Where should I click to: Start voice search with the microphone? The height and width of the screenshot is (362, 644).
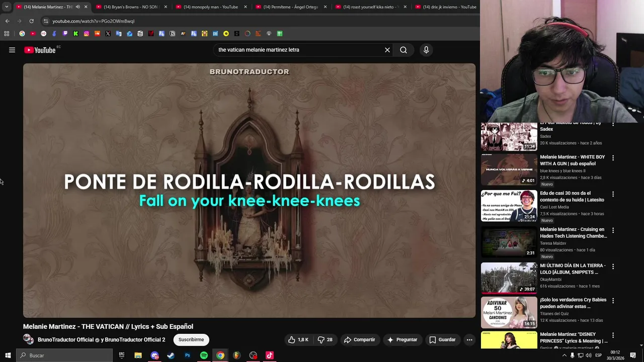click(426, 50)
